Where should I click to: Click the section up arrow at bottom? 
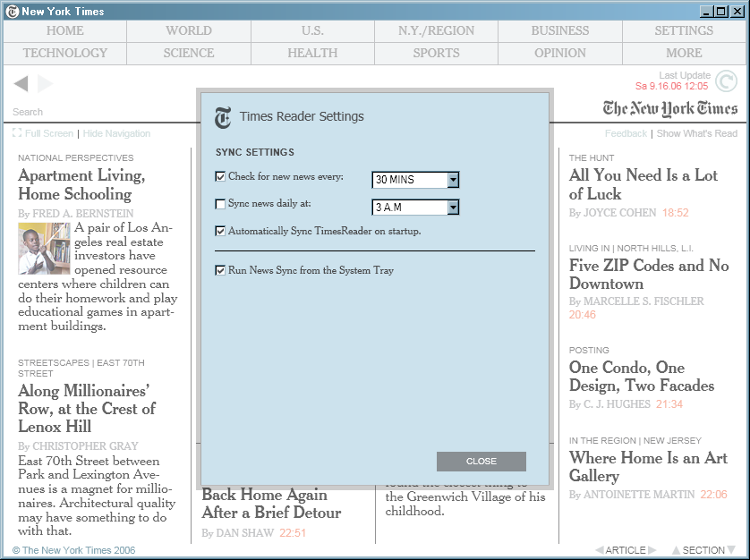coord(676,550)
